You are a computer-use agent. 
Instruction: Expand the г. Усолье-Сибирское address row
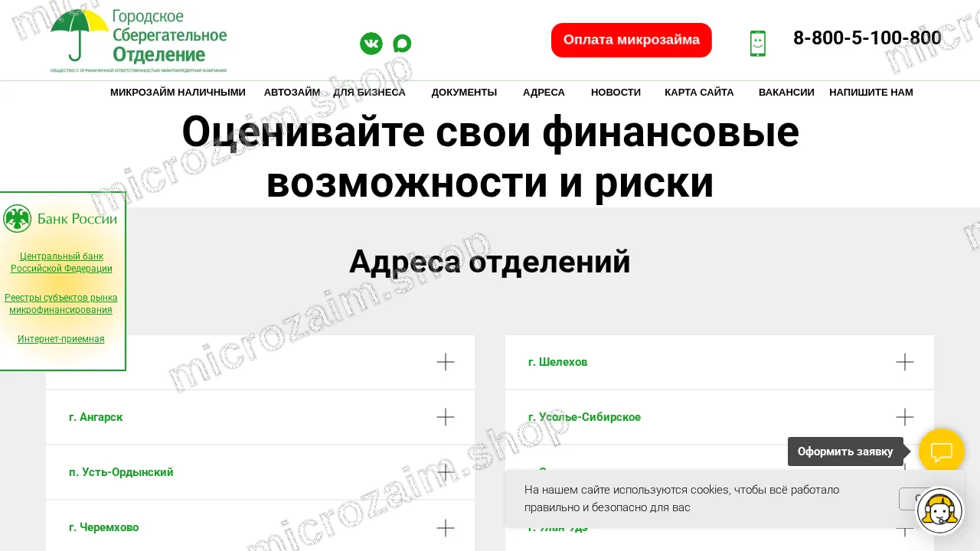pyautogui.click(x=720, y=417)
